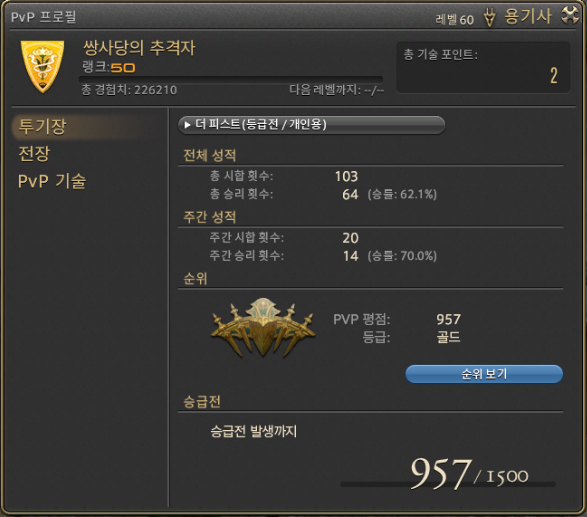Select the 투기장 tab
This screenshot has height=517, width=587.
42,126
